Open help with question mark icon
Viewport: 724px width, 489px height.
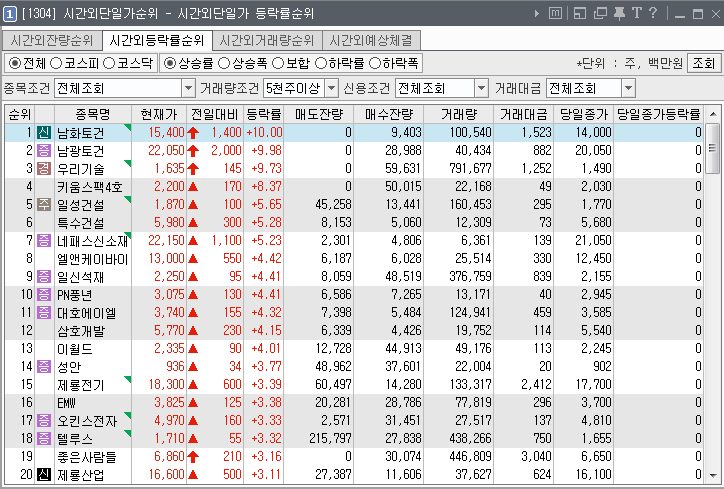(x=652, y=13)
